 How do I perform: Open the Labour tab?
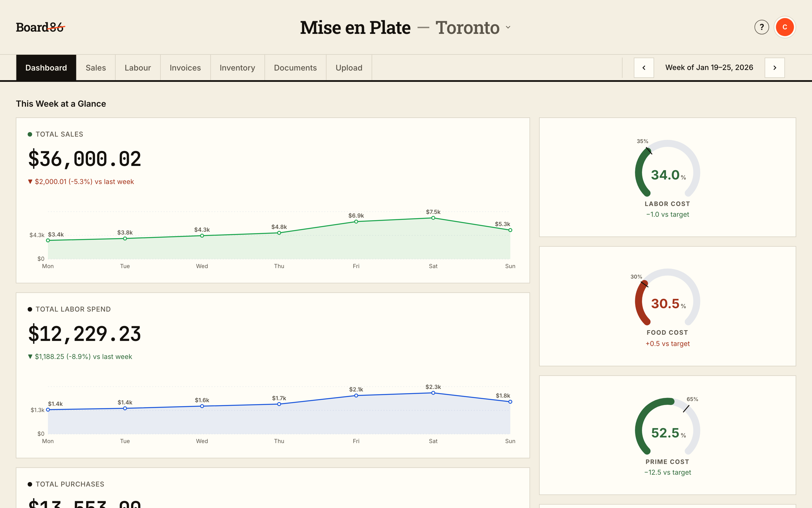tap(138, 67)
